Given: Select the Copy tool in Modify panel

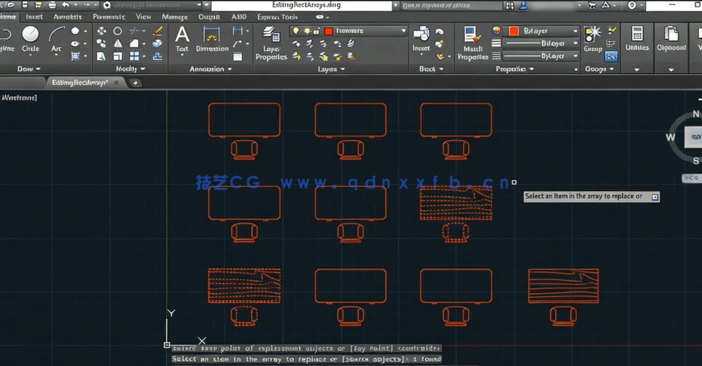Looking at the screenshot, I should [x=102, y=43].
